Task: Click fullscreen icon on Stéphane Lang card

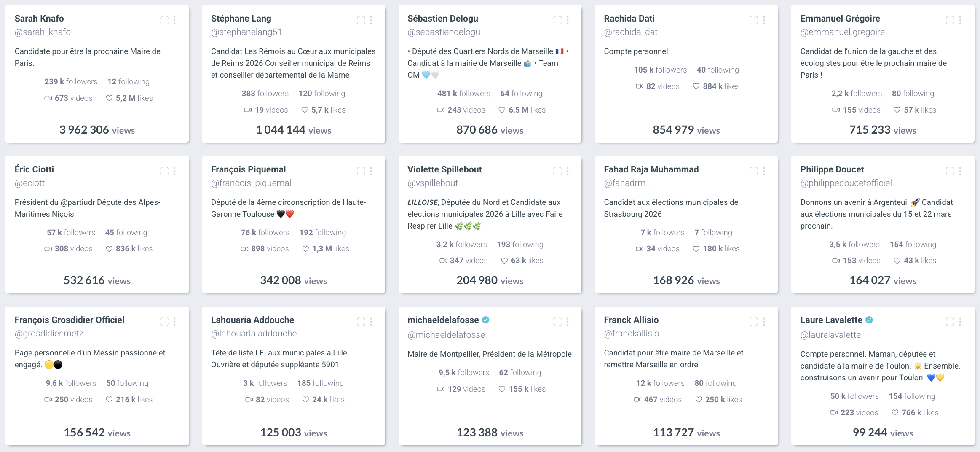Action: pos(361,20)
